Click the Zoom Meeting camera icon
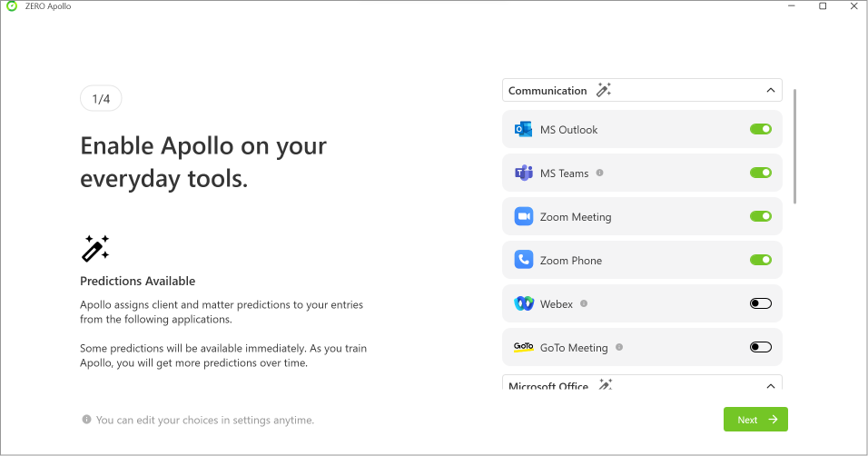 tap(524, 217)
